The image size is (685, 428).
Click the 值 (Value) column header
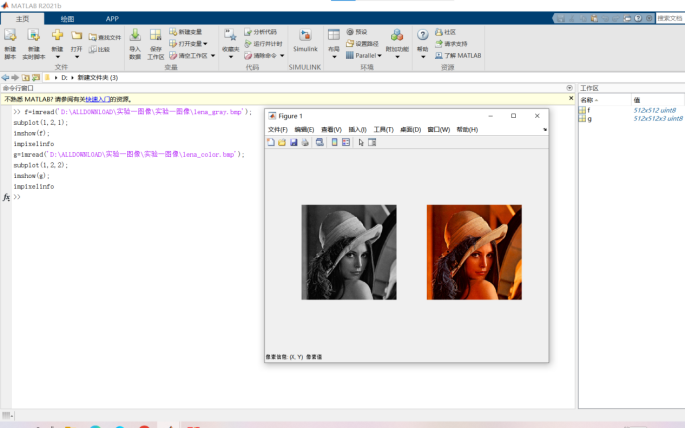coord(658,100)
